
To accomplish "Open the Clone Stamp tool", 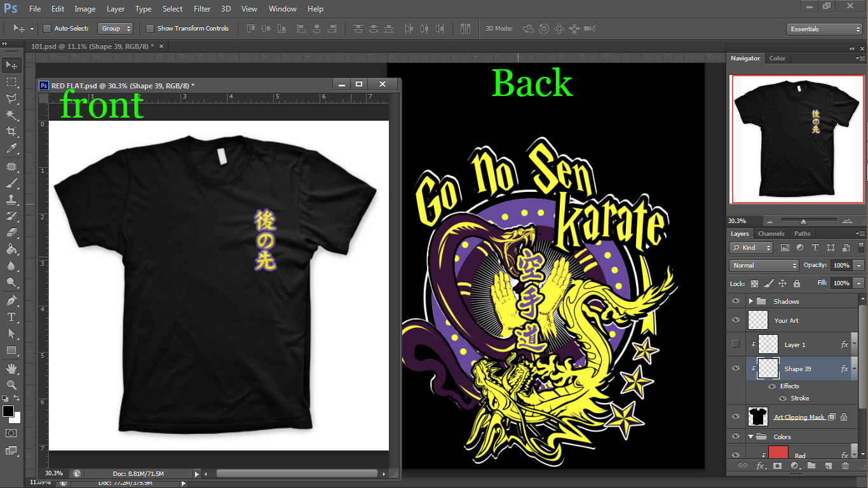I will 11,199.
